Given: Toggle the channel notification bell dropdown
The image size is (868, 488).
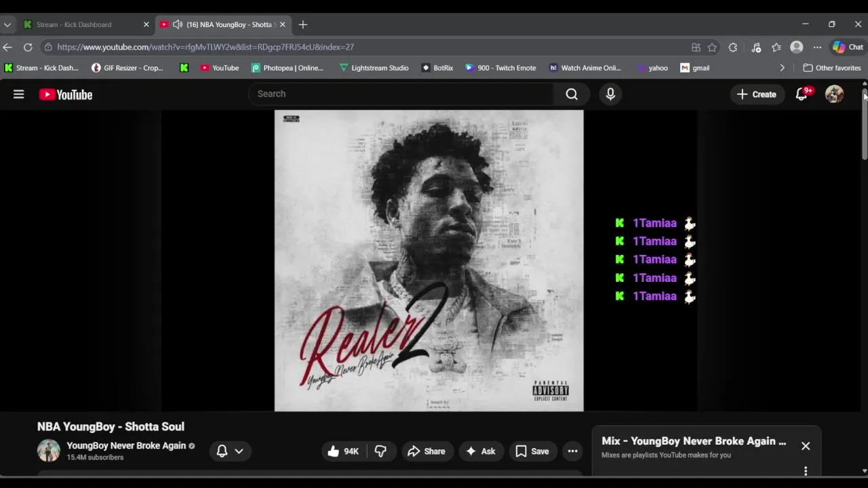Looking at the screenshot, I should click(230, 451).
